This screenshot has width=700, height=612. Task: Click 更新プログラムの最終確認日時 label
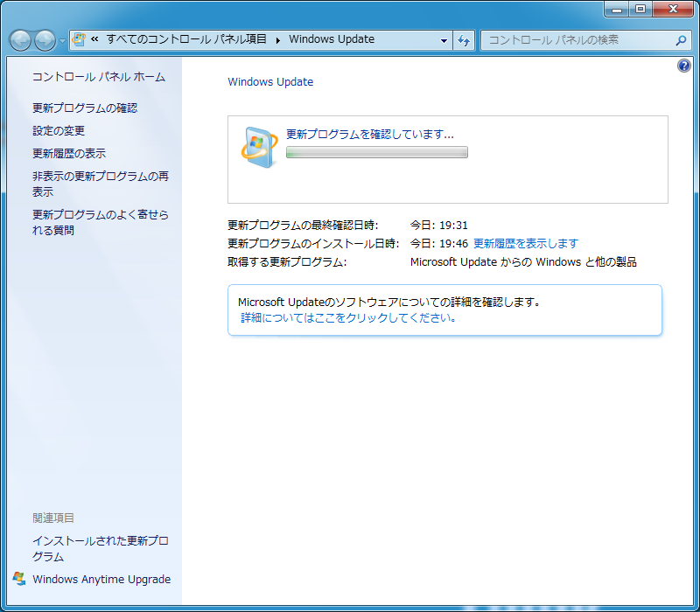303,226
